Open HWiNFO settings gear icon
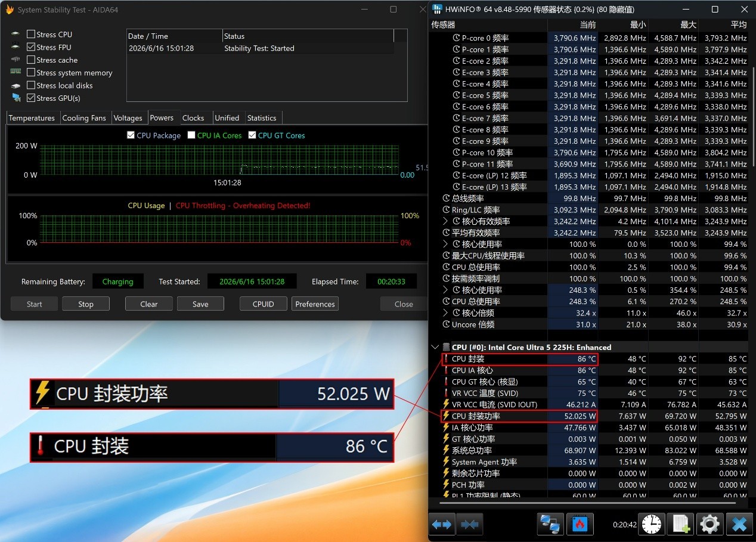 click(709, 524)
